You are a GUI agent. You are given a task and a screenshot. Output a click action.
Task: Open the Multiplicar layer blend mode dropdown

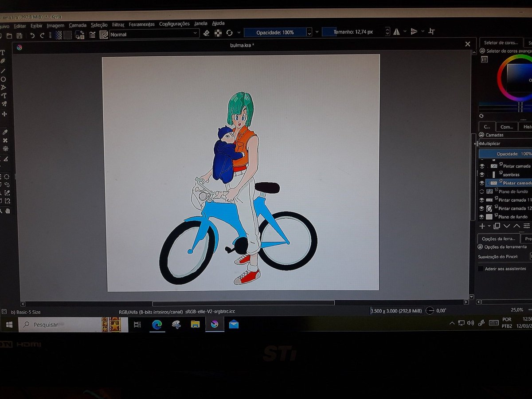[505, 144]
